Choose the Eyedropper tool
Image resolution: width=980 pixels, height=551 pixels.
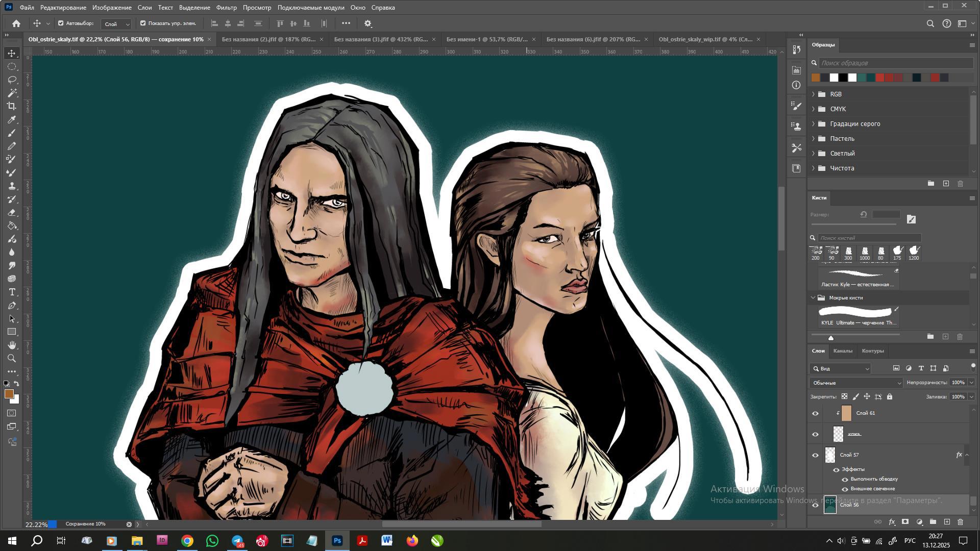coord(12,119)
